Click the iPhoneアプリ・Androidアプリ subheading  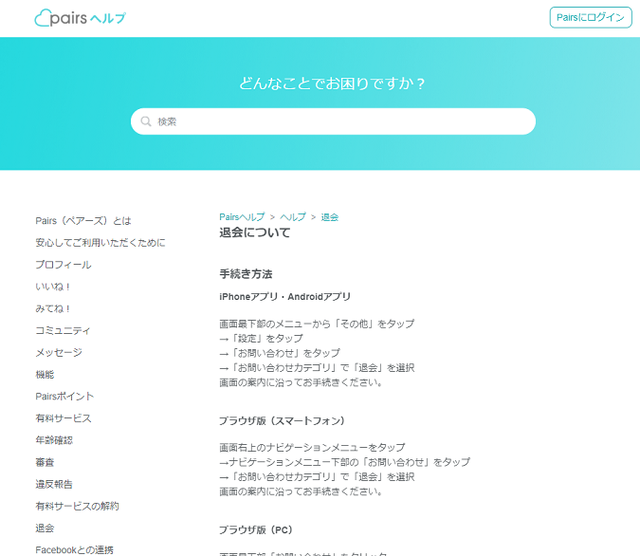285,297
